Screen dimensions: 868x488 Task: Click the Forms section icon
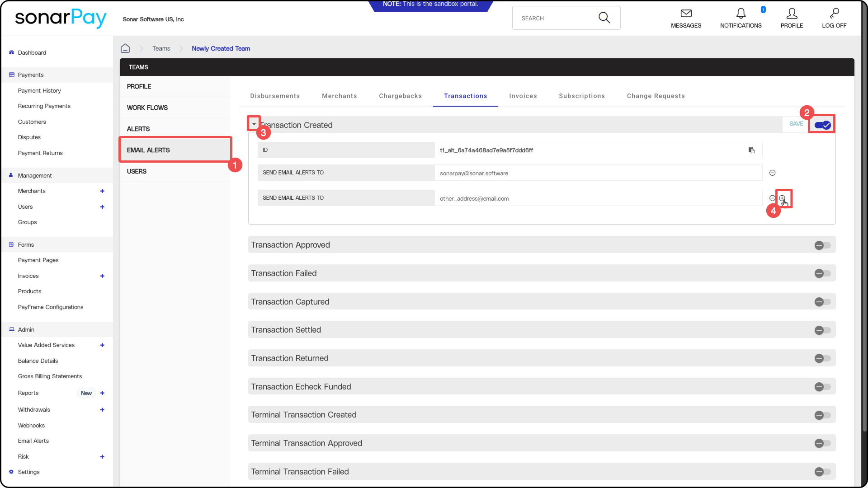pyautogui.click(x=11, y=244)
